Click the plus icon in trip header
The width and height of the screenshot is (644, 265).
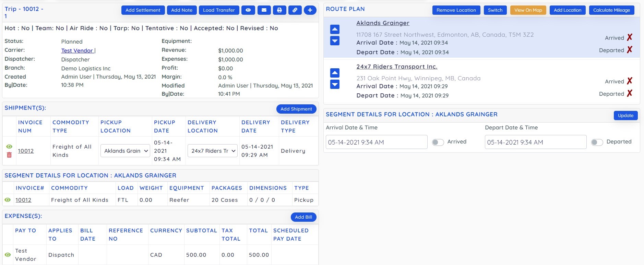[x=310, y=10]
